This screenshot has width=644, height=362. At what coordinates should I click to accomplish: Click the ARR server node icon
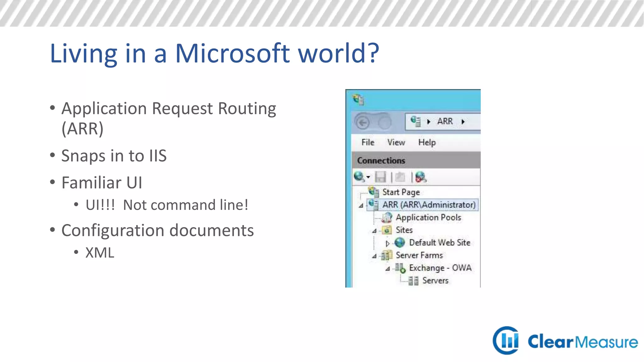pyautogui.click(x=374, y=205)
